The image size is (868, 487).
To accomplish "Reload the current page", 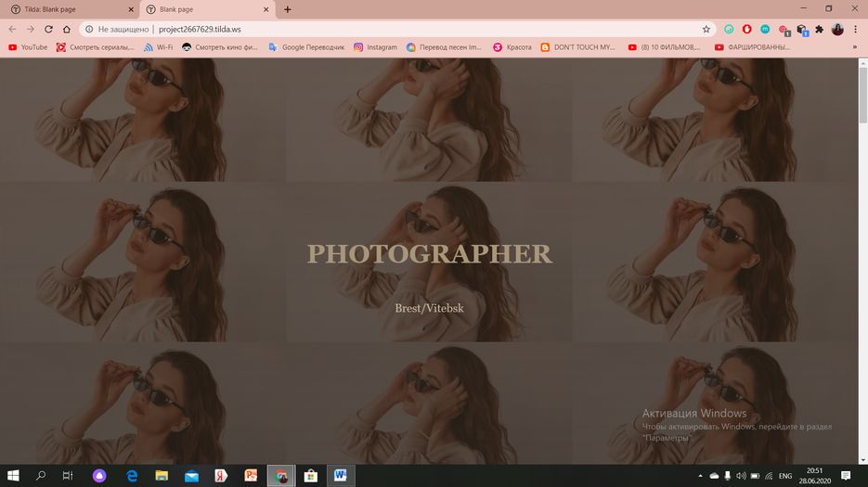I will (48, 30).
